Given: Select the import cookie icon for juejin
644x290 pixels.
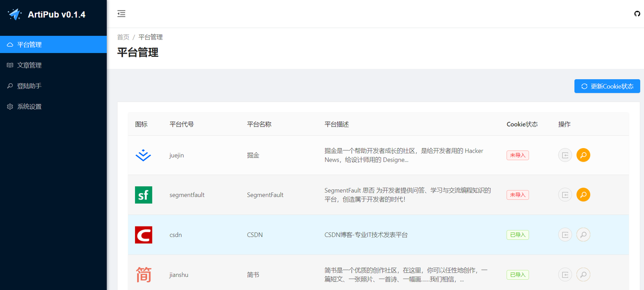Looking at the screenshot, I should (565, 155).
